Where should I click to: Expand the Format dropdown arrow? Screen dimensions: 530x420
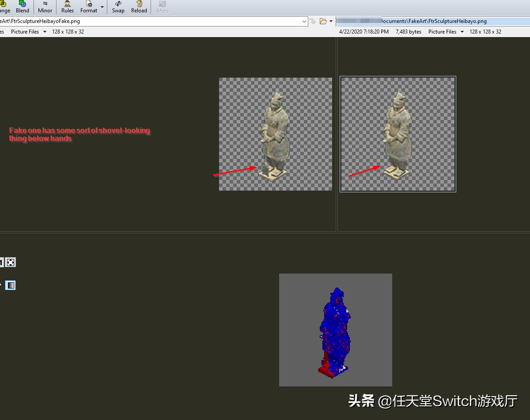[x=102, y=7]
